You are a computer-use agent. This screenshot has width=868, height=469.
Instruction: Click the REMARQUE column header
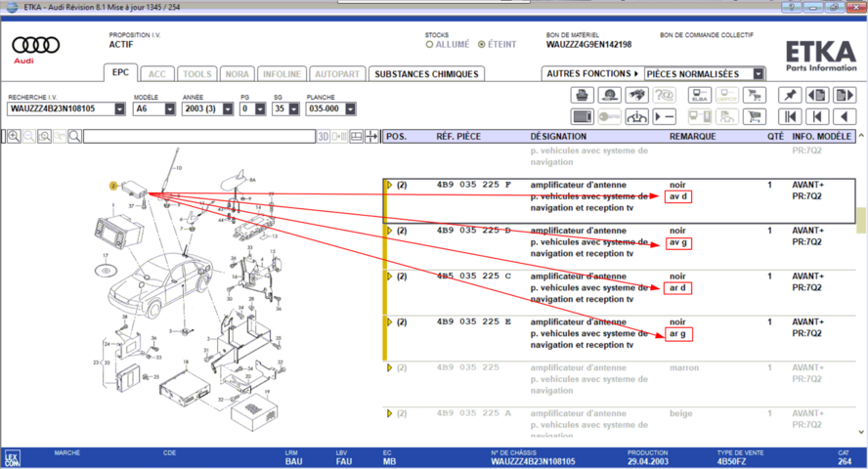(x=692, y=137)
